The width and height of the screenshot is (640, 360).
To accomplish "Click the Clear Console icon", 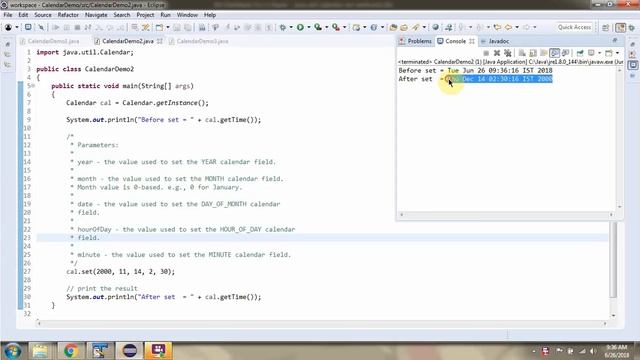I will [x=522, y=53].
